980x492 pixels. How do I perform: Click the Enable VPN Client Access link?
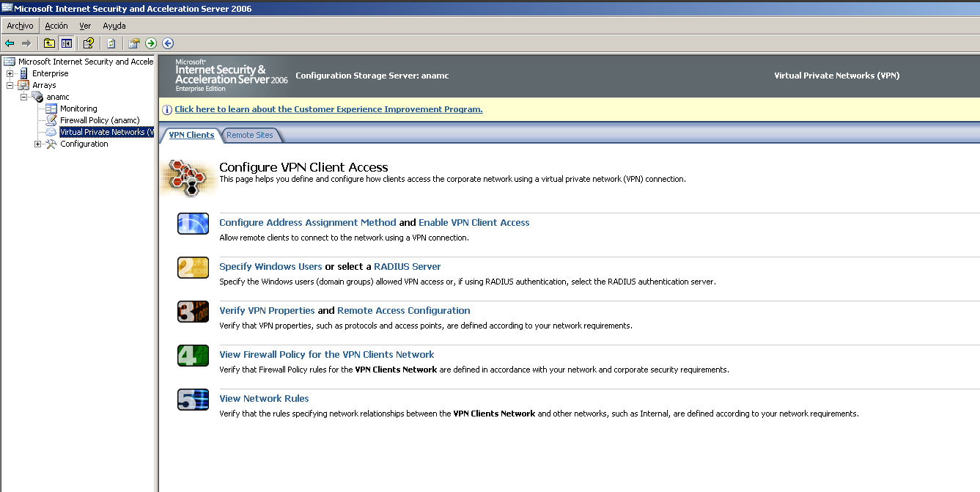click(474, 222)
